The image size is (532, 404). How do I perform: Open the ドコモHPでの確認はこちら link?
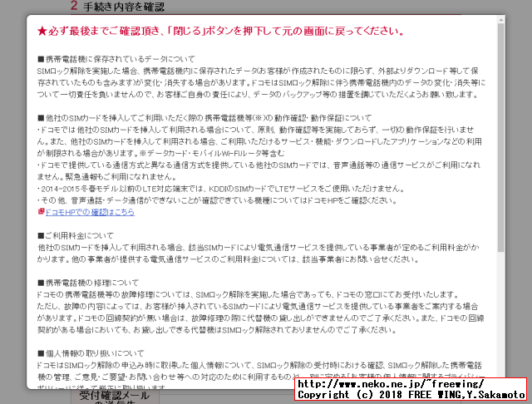click(x=90, y=212)
